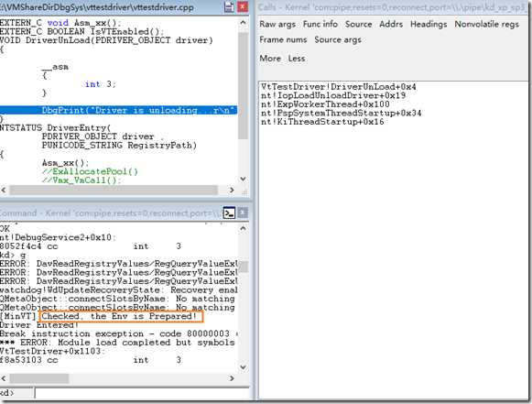
Task: Click 'Asm_xx();' call in DriverEntry
Action: tap(65, 163)
